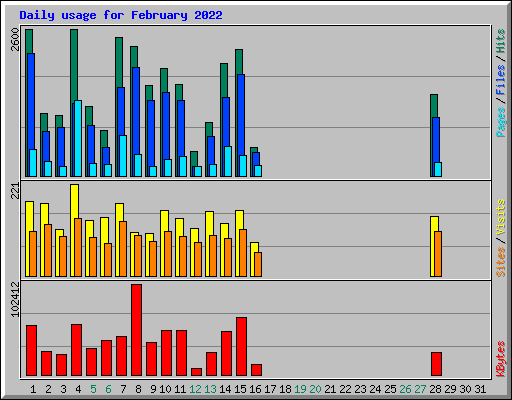Click the green weekend day 5 label
The width and height of the screenshot is (512, 400).
point(93,389)
